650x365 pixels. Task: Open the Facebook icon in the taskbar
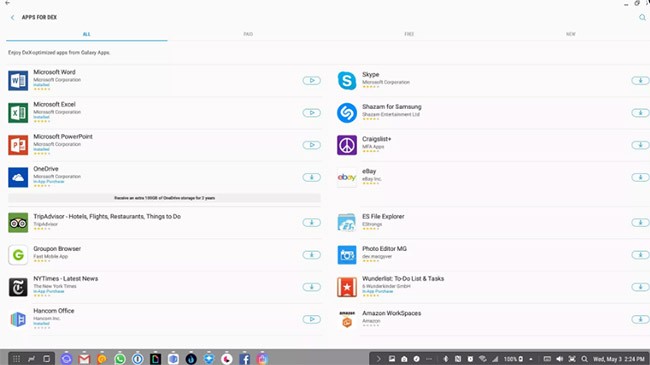(244, 359)
